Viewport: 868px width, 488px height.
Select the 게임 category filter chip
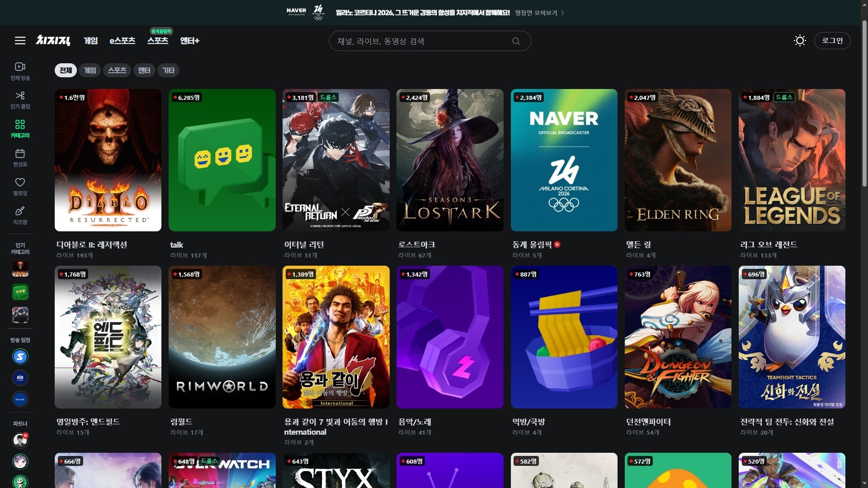[x=90, y=70]
